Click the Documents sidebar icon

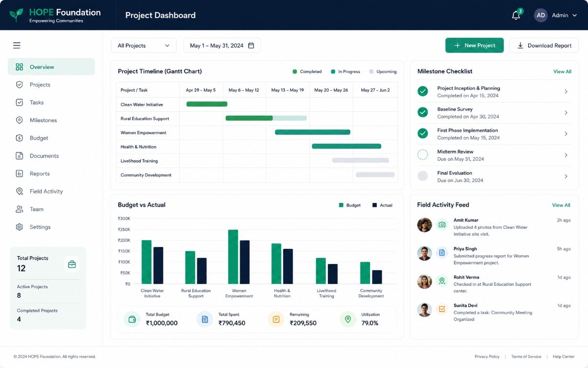pos(20,156)
